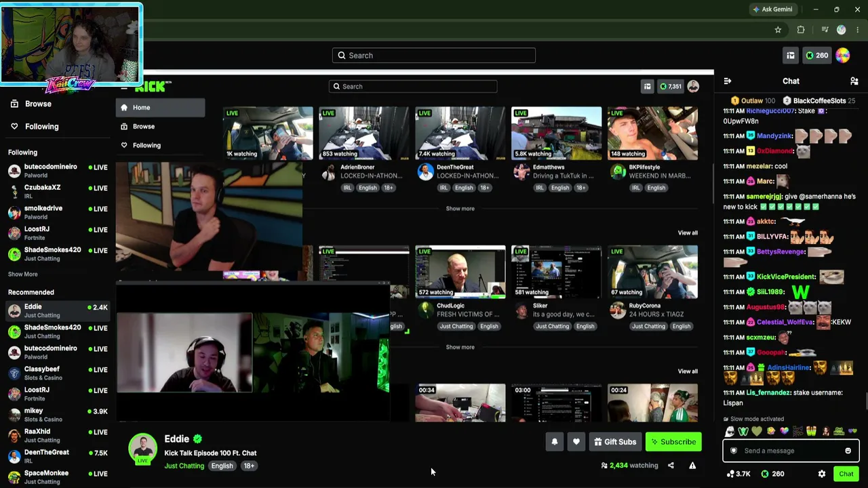This screenshot has height=488, width=868.
Task: Open the inventory icon beside the 260 balance
Action: (x=791, y=56)
